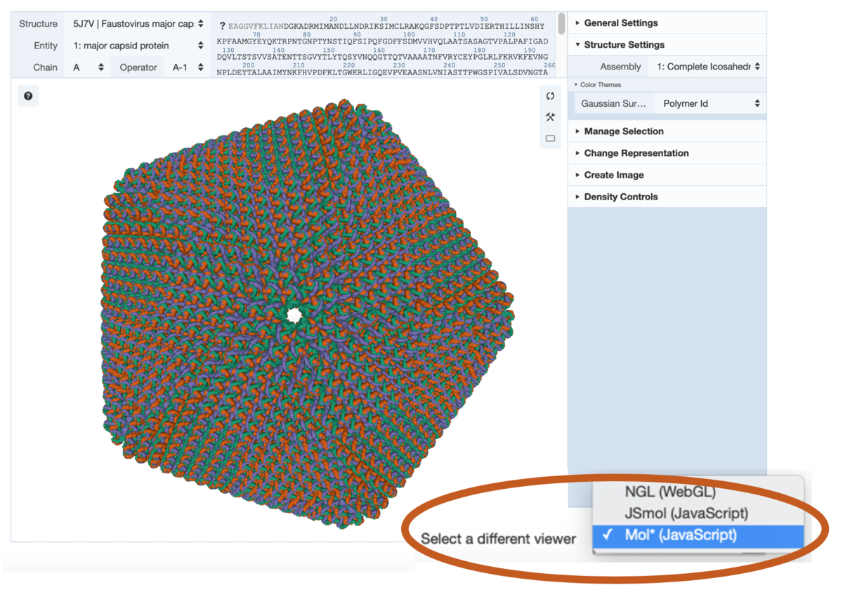Toggle the controls panel tools icon
Image resolution: width=843 pixels, height=616 pixels.
[x=550, y=117]
